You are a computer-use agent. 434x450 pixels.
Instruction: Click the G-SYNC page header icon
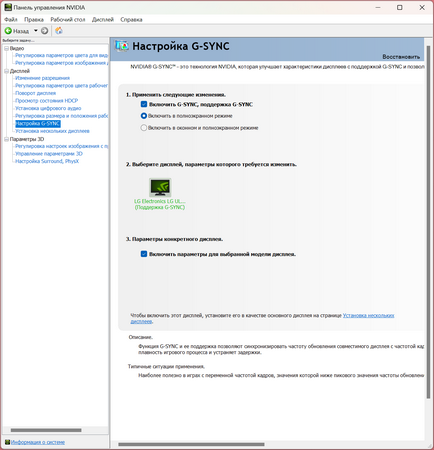122,46
